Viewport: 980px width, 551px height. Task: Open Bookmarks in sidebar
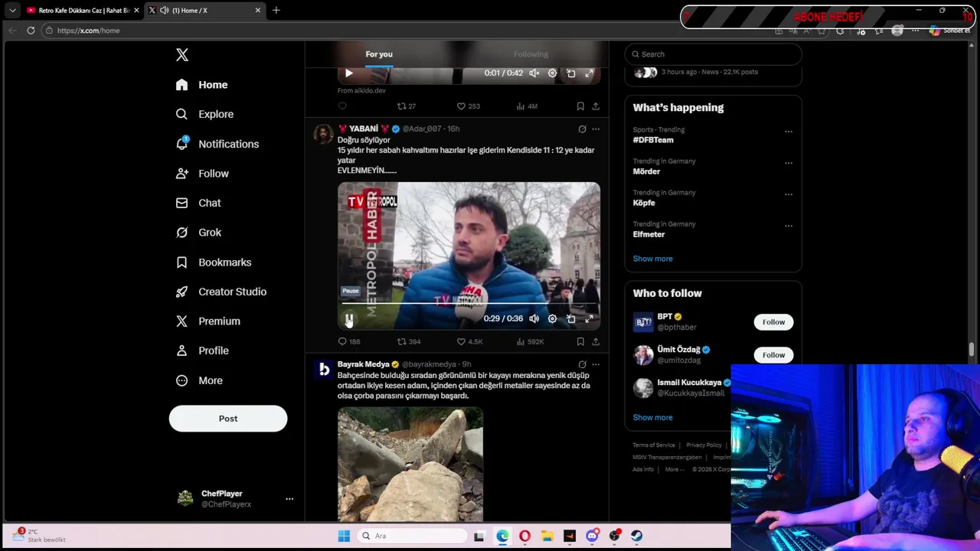pyautogui.click(x=214, y=262)
